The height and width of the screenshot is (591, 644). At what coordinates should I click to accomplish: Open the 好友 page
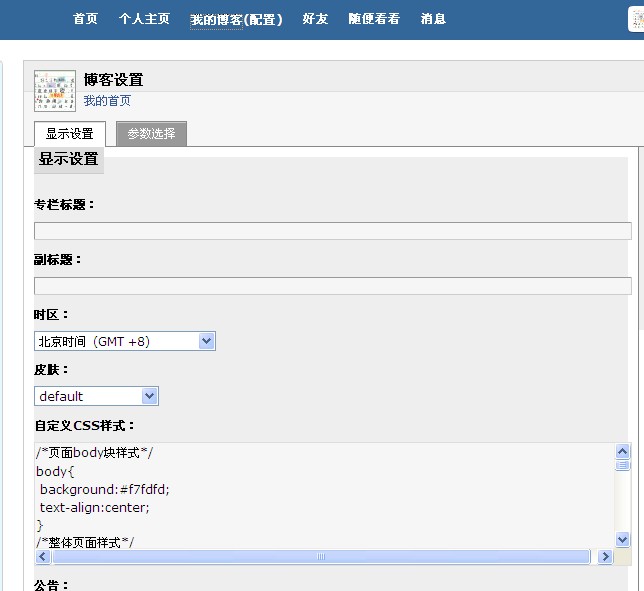315,19
